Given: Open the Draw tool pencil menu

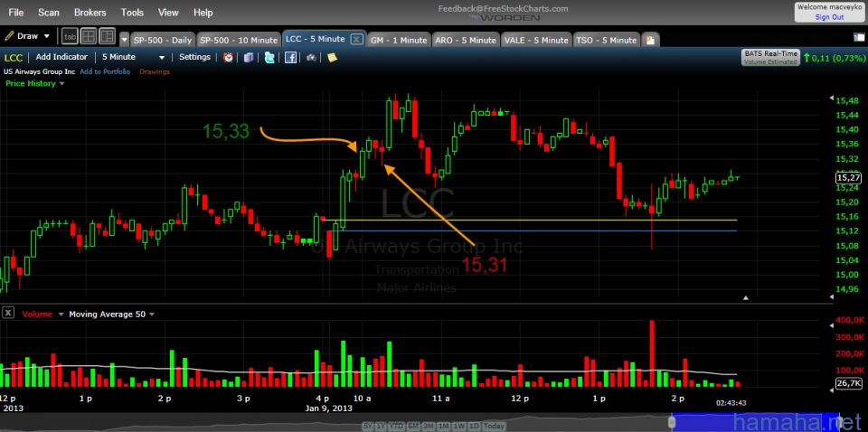Looking at the screenshot, I should pos(26,36).
